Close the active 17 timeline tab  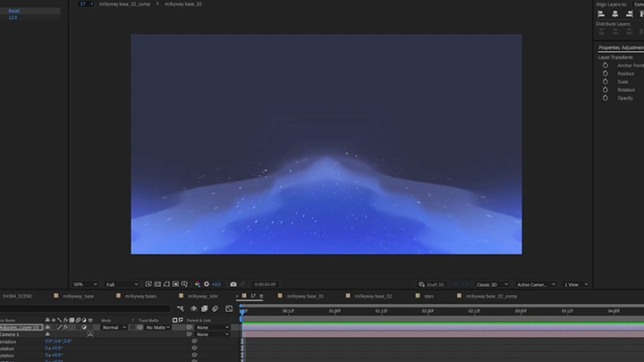[x=237, y=296]
